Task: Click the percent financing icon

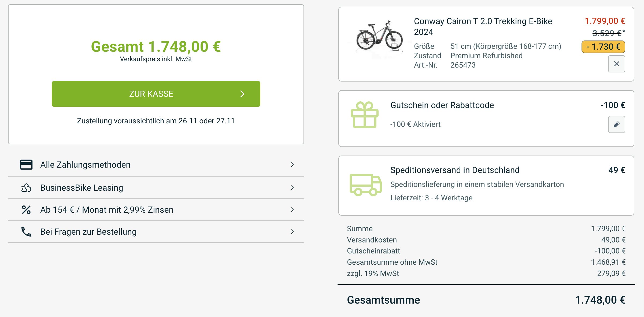Action: point(26,210)
